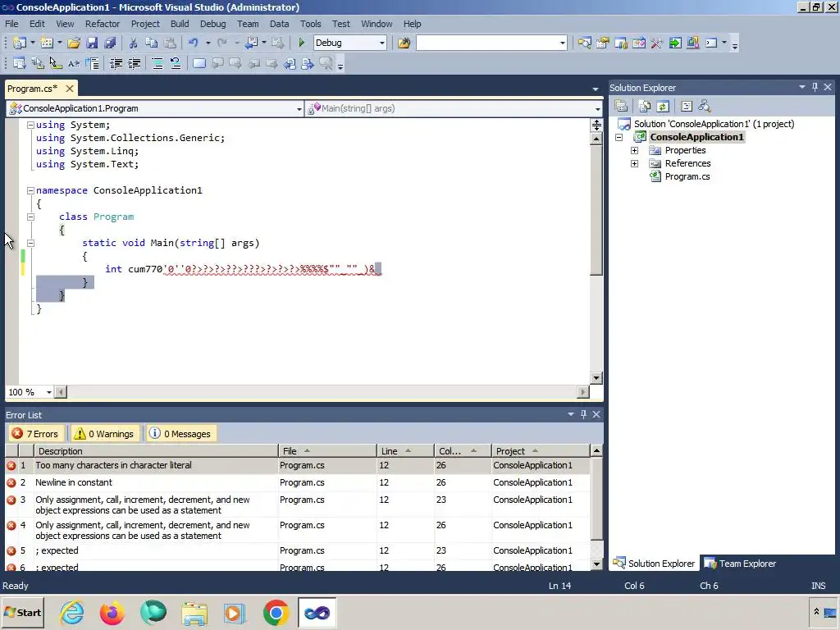The height and width of the screenshot is (630, 840).
Task: Sort error list by Description column
Action: pyautogui.click(x=155, y=451)
